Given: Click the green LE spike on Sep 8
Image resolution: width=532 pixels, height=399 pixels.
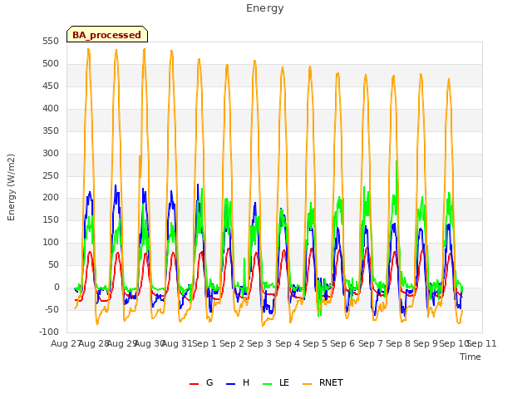Looking at the screenshot, I should (396, 161).
